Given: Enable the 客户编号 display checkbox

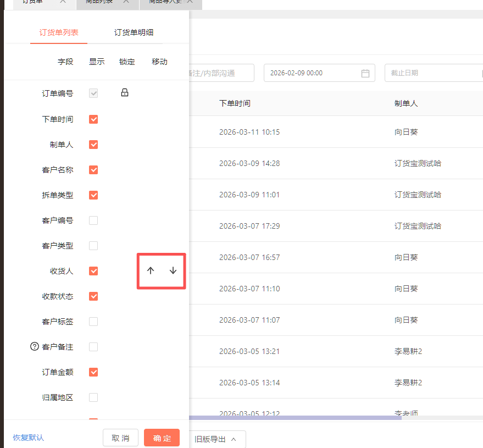Looking at the screenshot, I should (93, 220).
